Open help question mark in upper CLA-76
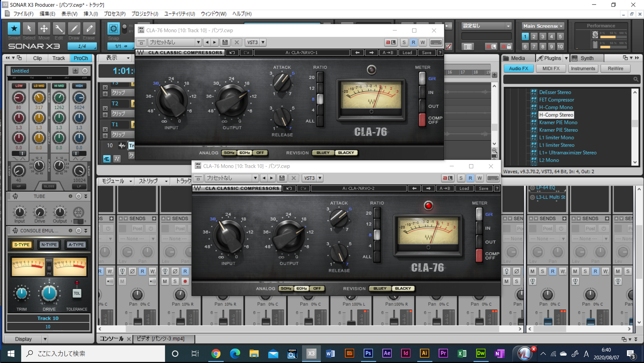Image resolution: width=644 pixels, height=363 pixels. (x=440, y=52)
